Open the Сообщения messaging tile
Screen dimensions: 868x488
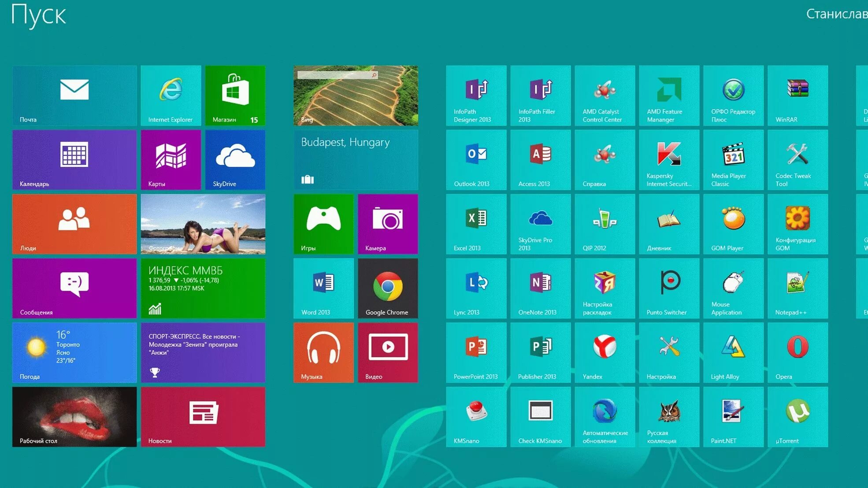74,288
